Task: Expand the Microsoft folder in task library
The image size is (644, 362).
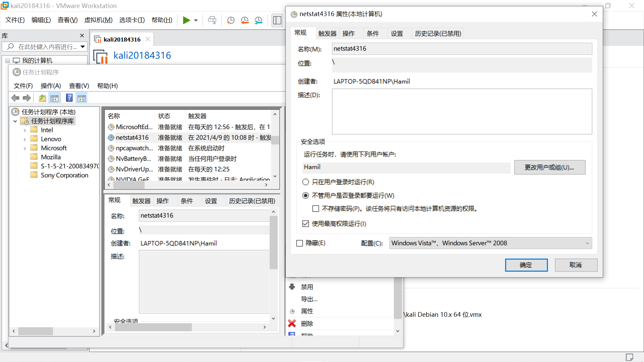Action: coord(24,148)
